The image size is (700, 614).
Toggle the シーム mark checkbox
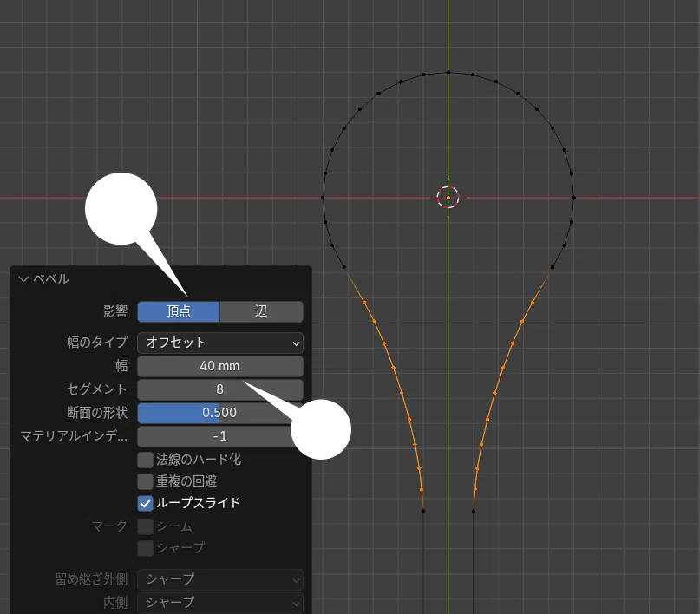145,526
